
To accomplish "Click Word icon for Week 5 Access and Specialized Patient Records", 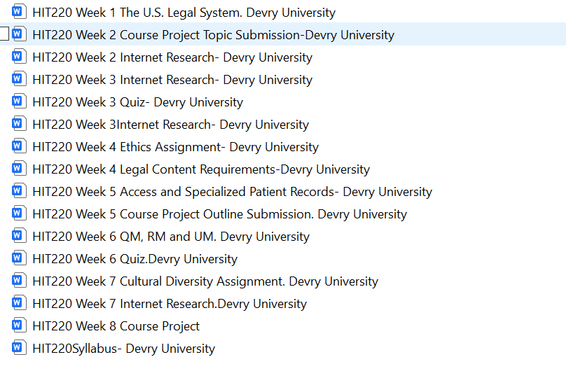I will (19, 191).
